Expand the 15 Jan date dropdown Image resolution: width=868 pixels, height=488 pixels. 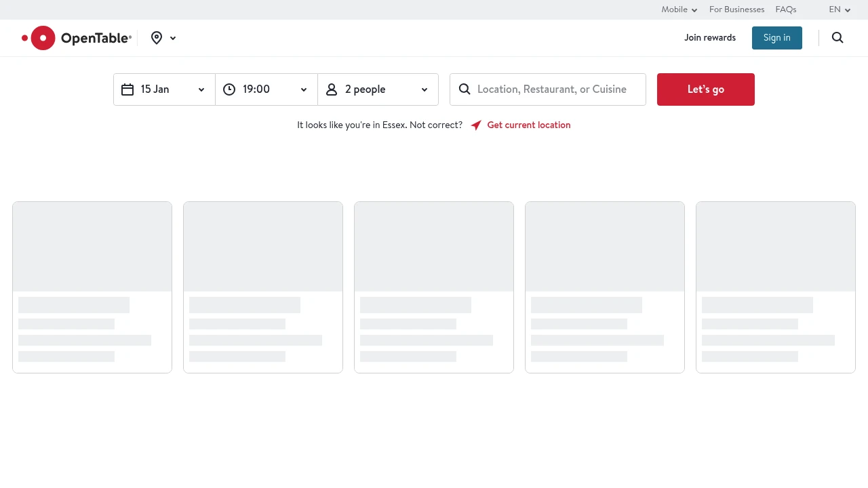(x=201, y=89)
